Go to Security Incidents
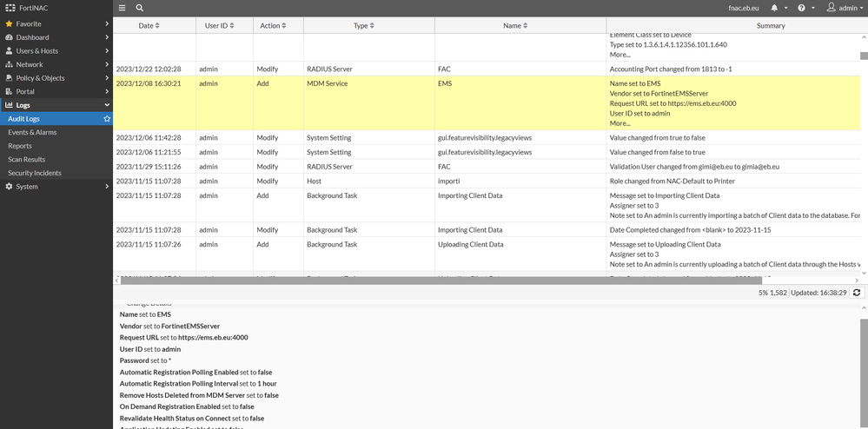Viewport: 868px width, 429px height. coord(34,173)
